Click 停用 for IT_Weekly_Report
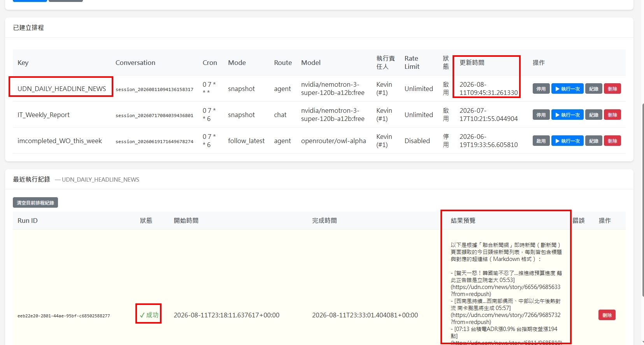Image resolution: width=644 pixels, height=345 pixels. point(541,115)
